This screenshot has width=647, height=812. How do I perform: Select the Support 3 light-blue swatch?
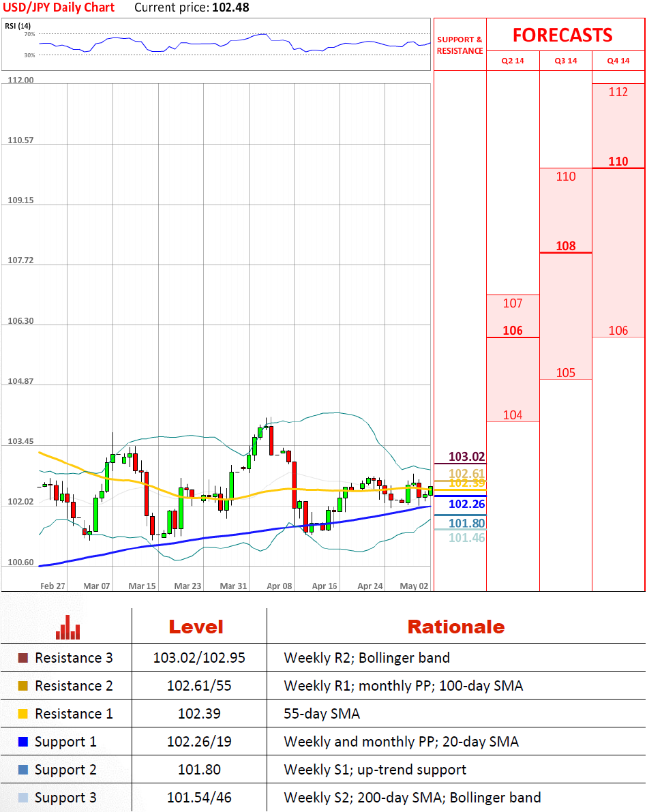pos(22,798)
